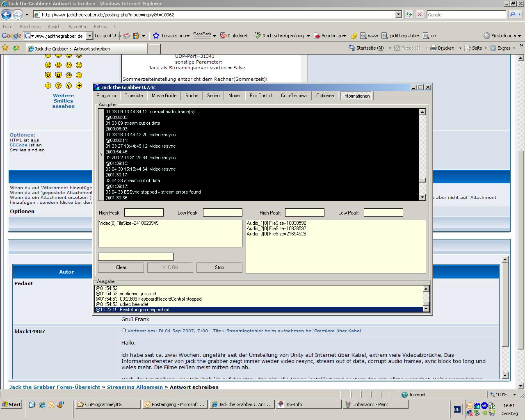Open Favorites Center star icon
Screen dimensions: 525x420
click(x=5, y=48)
